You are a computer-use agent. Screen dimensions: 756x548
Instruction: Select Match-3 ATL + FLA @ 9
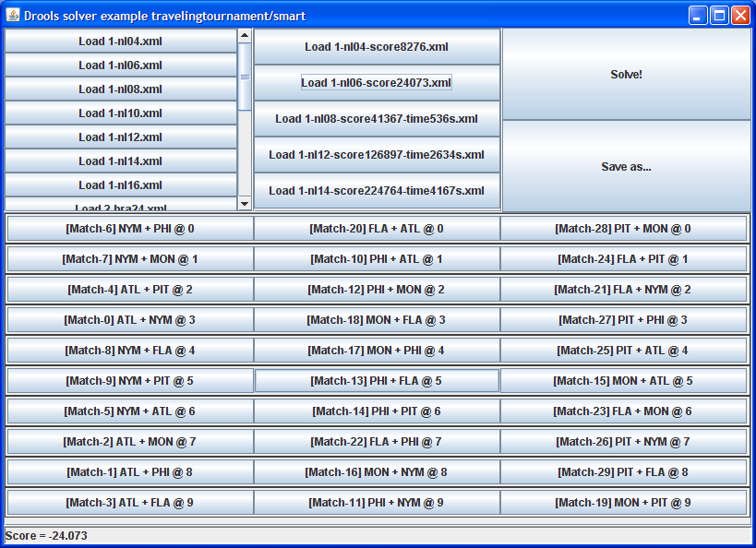click(x=130, y=503)
